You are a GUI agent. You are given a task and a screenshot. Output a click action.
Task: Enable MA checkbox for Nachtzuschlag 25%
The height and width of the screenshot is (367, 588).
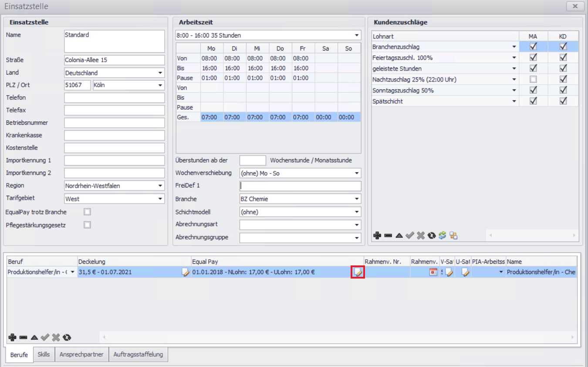pos(533,79)
